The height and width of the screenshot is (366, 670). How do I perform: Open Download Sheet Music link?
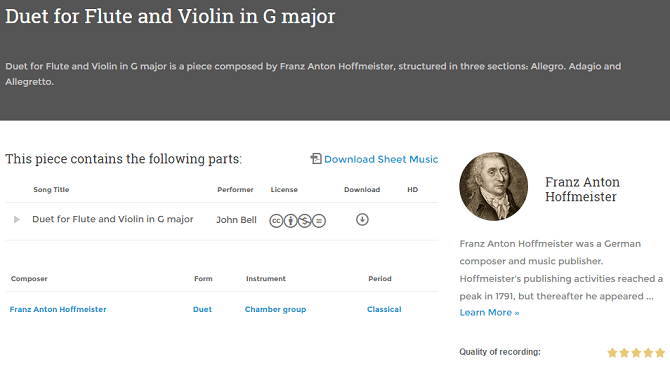coord(381,159)
